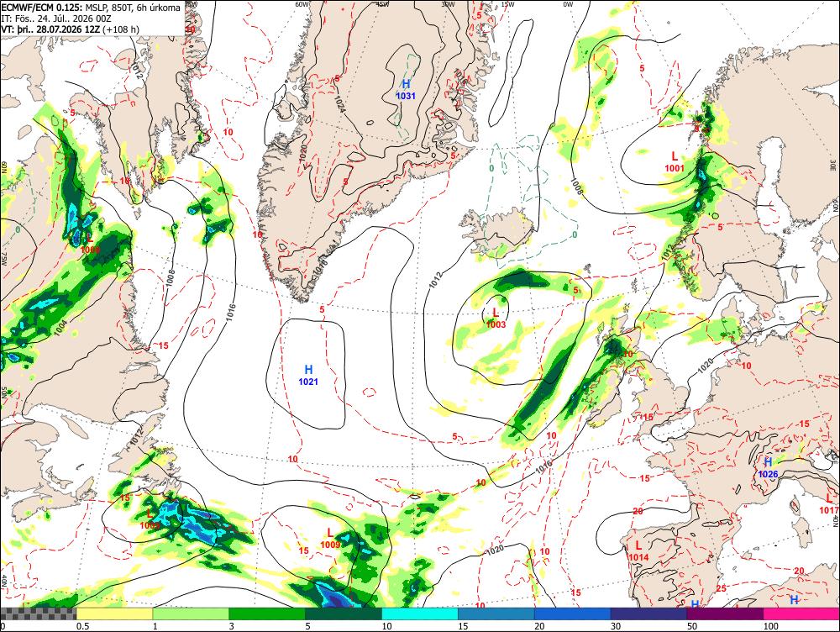
Task: Click the '15W' longitude label
Action: (x=508, y=3)
